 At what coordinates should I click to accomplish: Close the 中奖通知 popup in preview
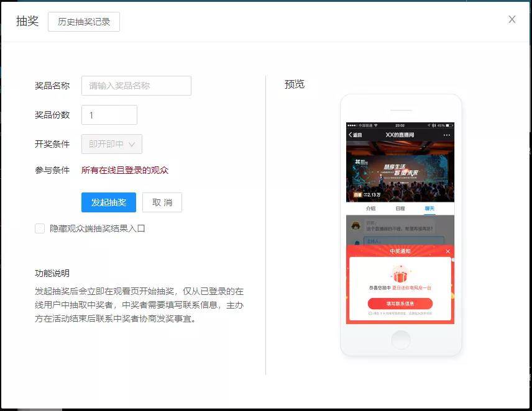(447, 251)
